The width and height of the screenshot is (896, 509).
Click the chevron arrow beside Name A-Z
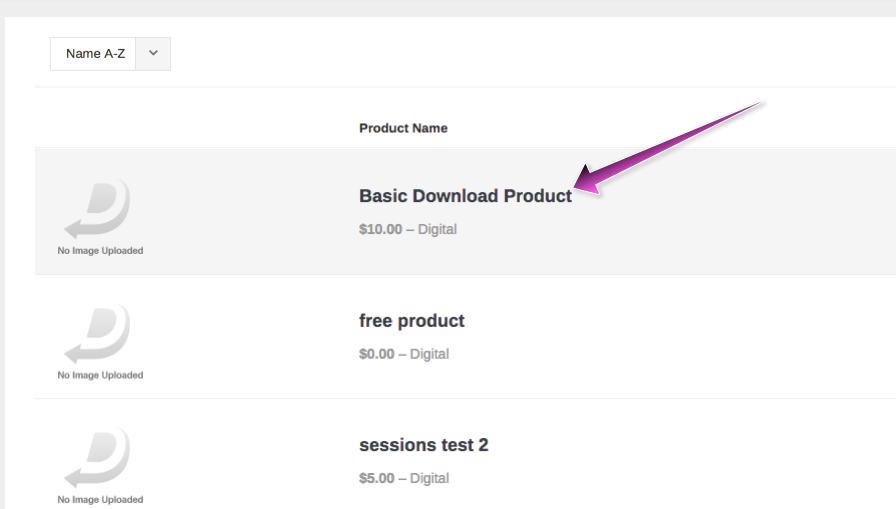[153, 53]
